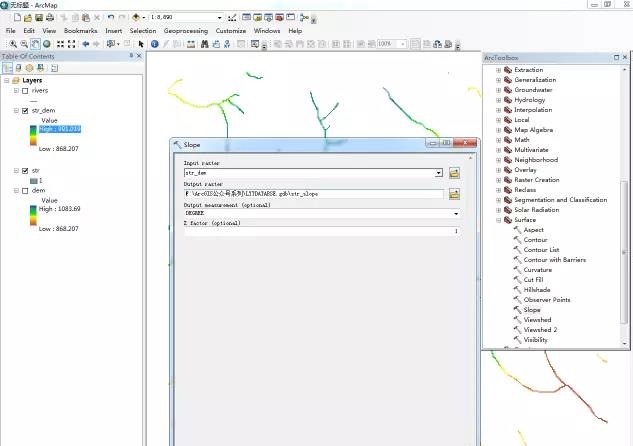Switch to List By Visibility view
The image size is (633, 446).
(29, 68)
